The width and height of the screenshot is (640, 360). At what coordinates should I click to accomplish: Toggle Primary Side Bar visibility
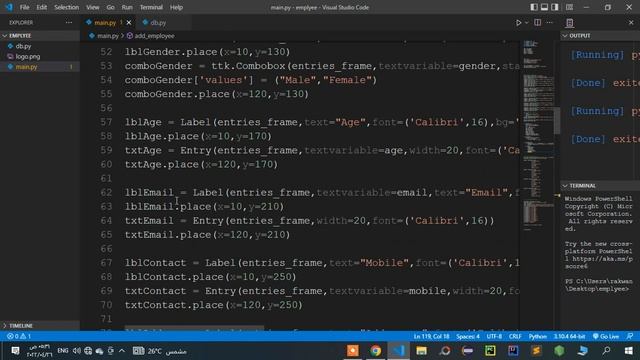[x=534, y=7]
